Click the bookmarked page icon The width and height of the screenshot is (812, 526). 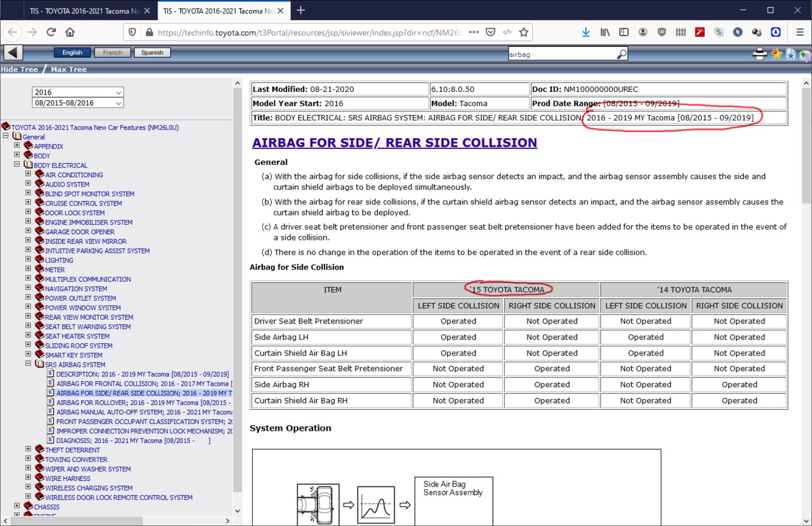tap(791, 55)
